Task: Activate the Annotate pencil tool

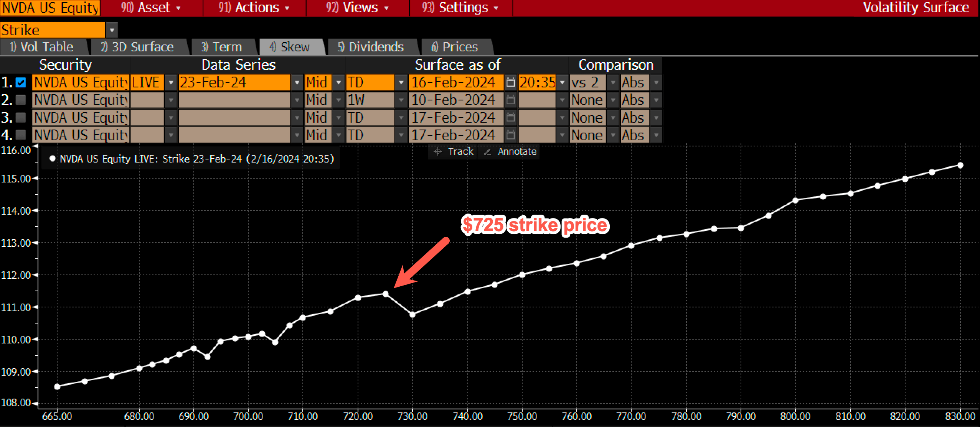Action: (510, 152)
